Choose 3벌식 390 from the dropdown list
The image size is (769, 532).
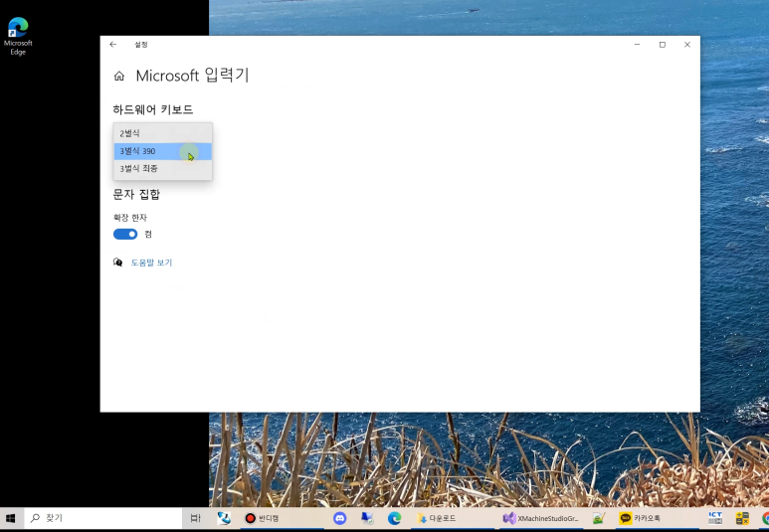tap(163, 151)
